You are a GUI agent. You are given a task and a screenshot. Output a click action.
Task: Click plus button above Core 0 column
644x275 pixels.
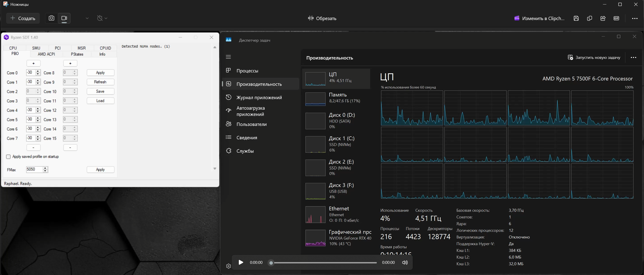[33, 64]
